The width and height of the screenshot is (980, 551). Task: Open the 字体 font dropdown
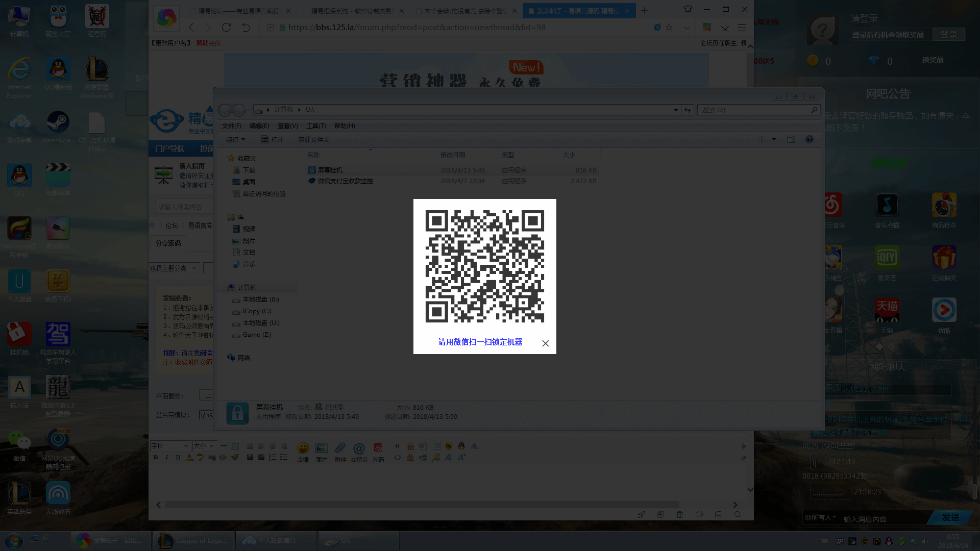(x=170, y=446)
